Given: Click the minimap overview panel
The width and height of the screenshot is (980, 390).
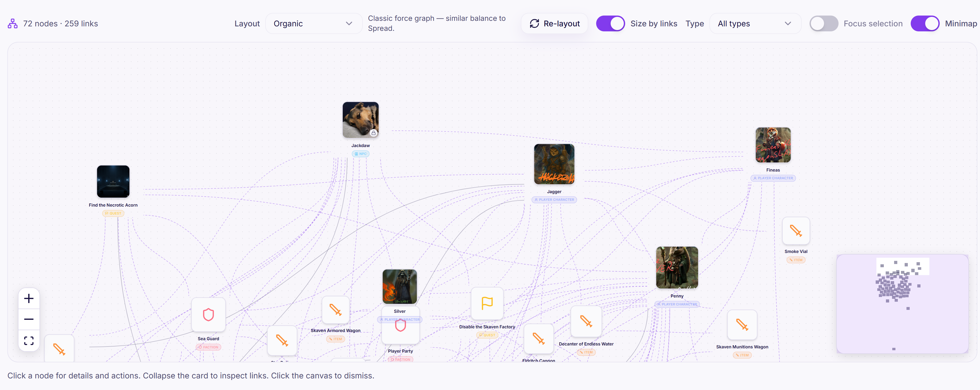Looking at the screenshot, I should (x=902, y=304).
